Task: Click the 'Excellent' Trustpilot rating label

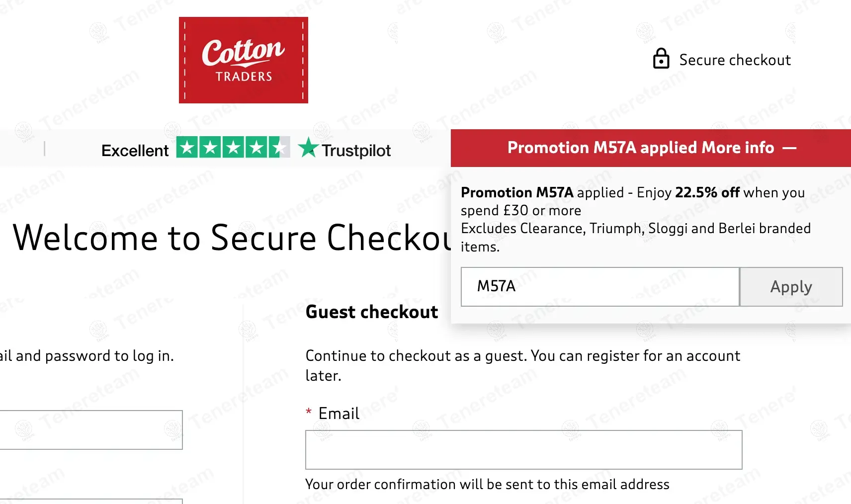Action: tap(135, 151)
